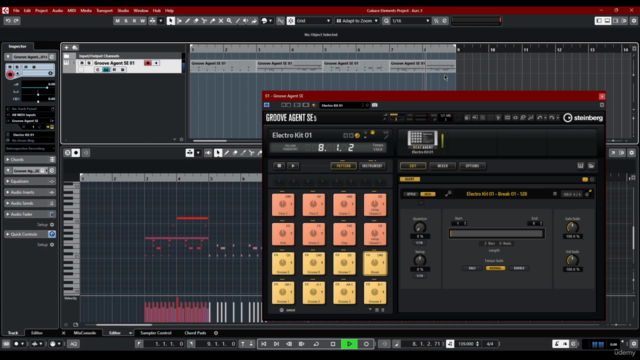Click the Beat Agent kit thumbnail
640x360 pixels.
(422, 140)
